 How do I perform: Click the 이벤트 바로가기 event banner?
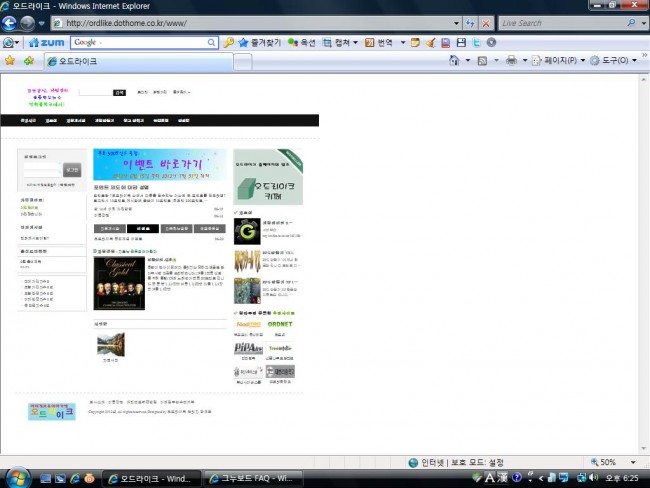[x=158, y=164]
